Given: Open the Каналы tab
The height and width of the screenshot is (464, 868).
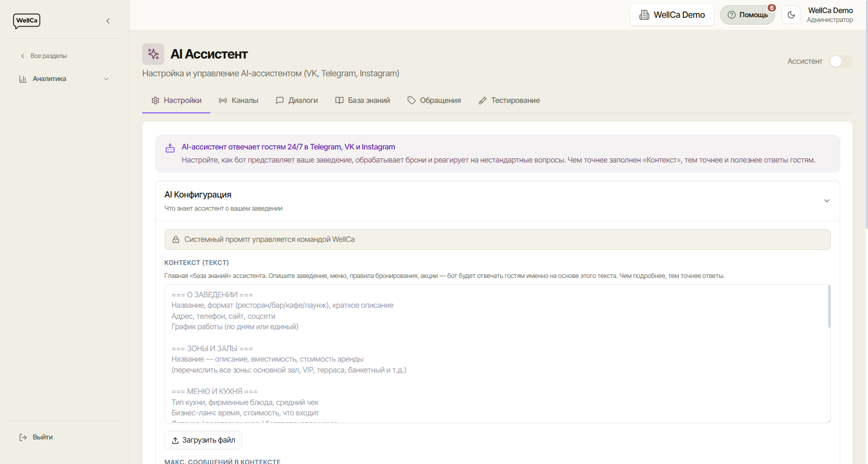Looking at the screenshot, I should 238,100.
